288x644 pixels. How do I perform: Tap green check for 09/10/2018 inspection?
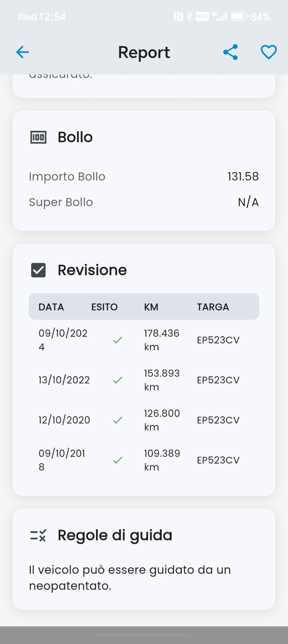coord(118,460)
